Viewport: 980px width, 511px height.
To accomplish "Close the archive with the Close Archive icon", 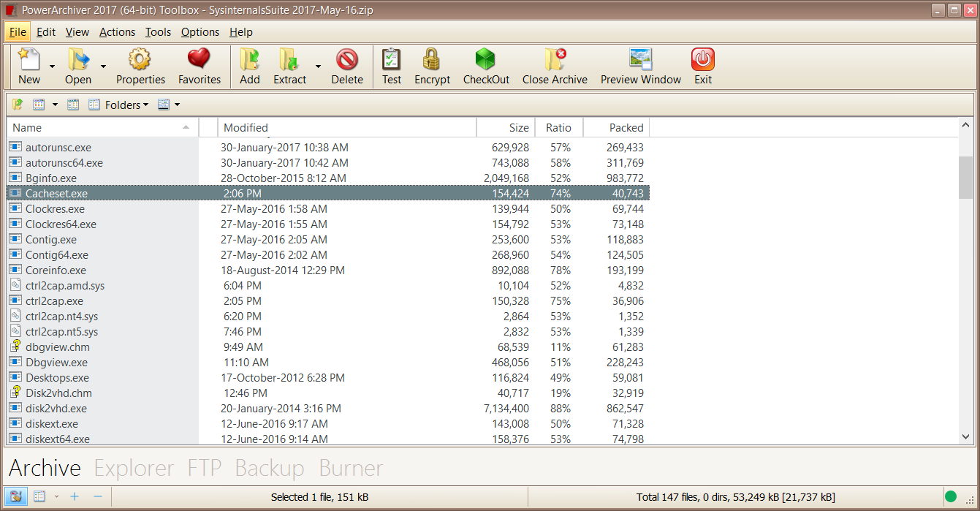I will tap(555, 59).
